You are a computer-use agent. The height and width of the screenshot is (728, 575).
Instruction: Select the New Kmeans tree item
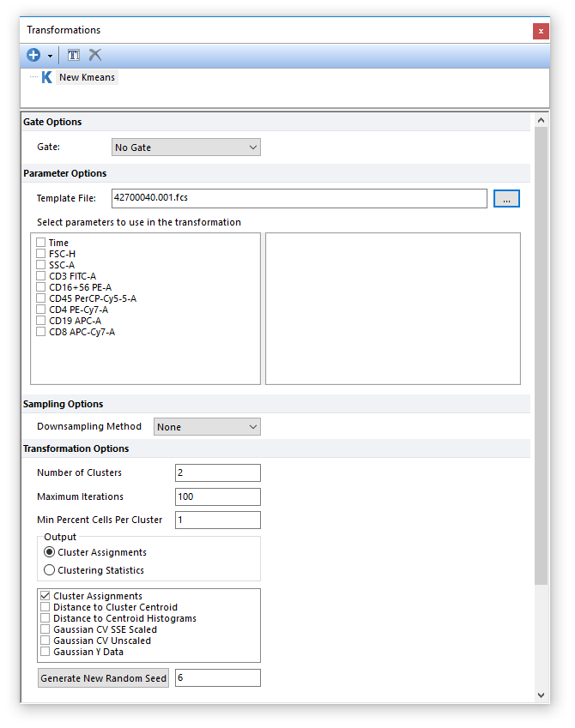tap(86, 77)
